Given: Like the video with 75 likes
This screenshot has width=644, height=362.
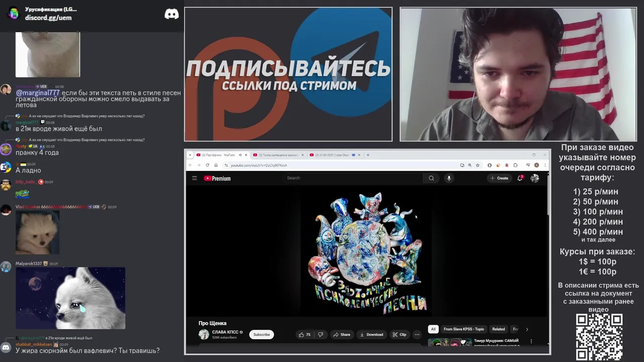Looking at the screenshot, I should point(304,334).
